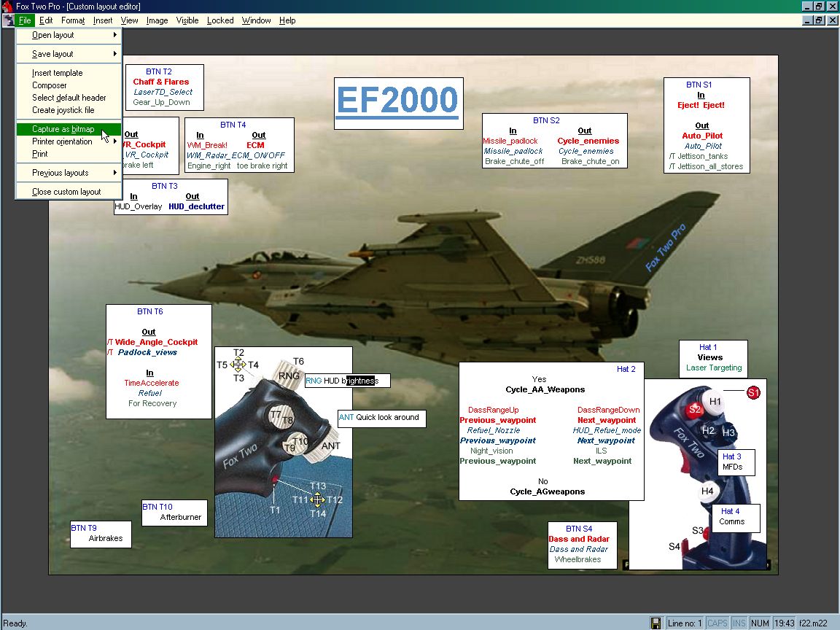Click the NUM lock indicator in status bar

click(x=760, y=623)
